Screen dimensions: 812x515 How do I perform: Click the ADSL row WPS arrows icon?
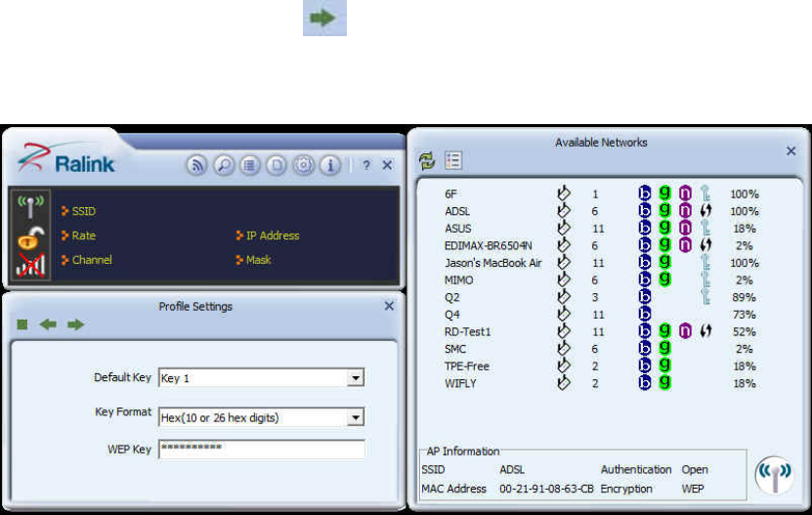[x=705, y=211]
